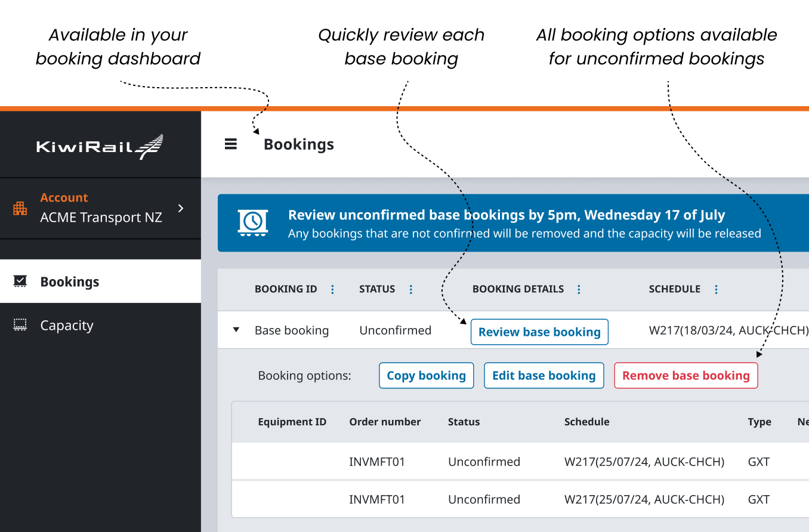Click the hamburger menu icon beside Bookings

231,144
